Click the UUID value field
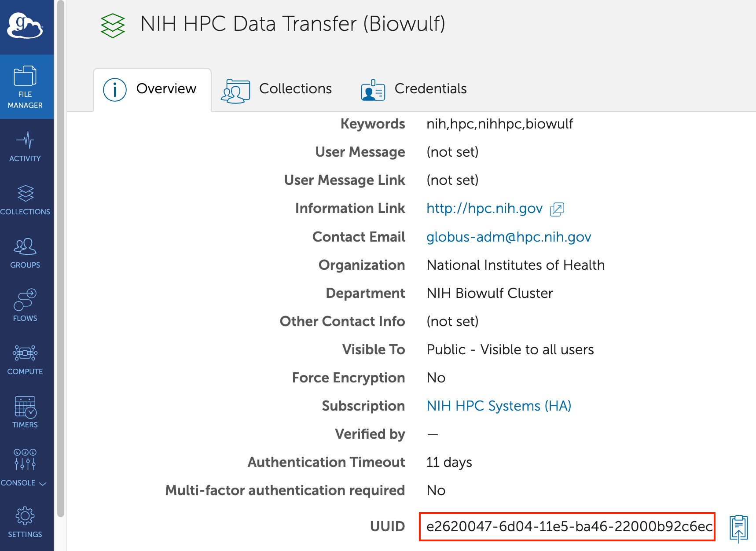756x551 pixels. [567, 526]
